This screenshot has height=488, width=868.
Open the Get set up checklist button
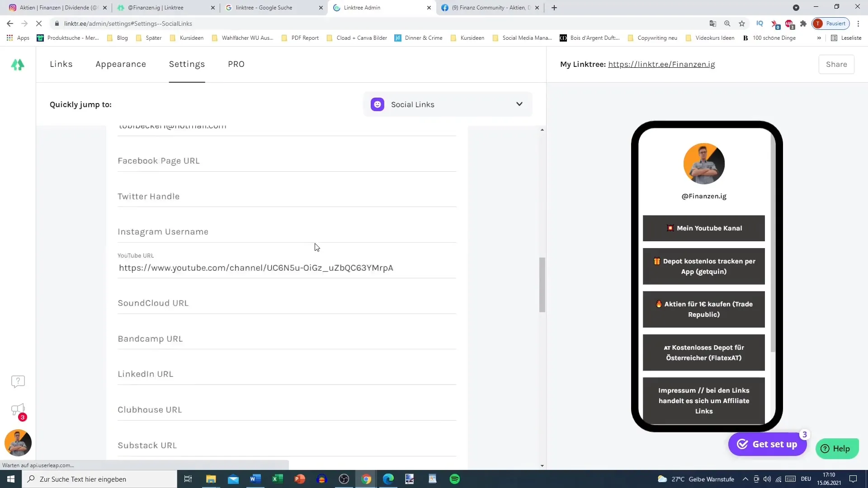tap(767, 444)
